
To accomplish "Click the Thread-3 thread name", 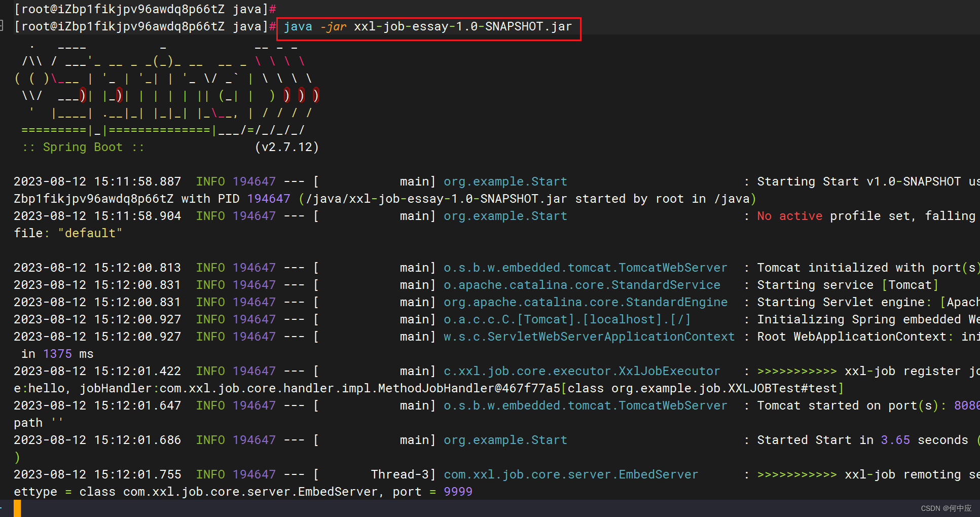I will click(x=400, y=474).
